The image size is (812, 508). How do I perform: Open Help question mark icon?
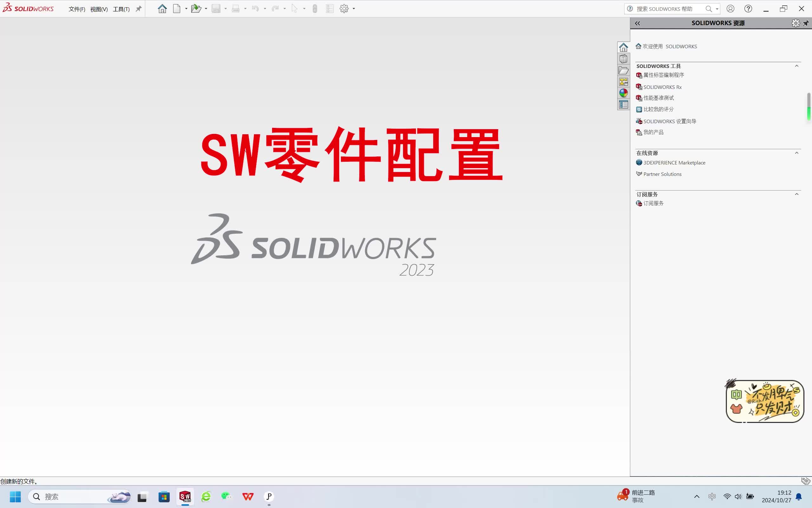tap(748, 9)
